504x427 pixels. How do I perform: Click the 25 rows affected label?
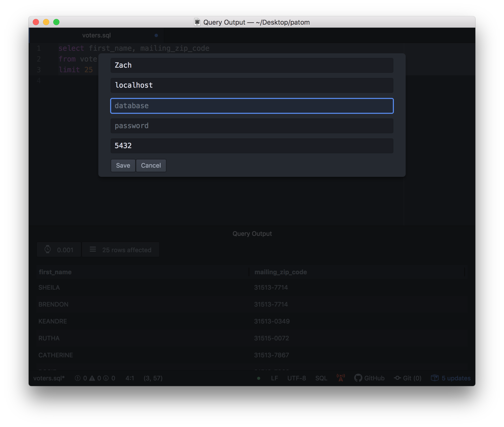tap(127, 250)
